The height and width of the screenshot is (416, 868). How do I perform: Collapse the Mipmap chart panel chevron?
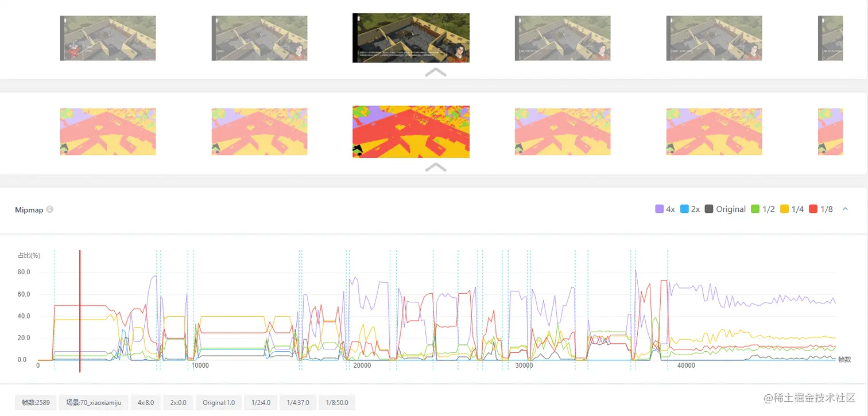point(845,209)
